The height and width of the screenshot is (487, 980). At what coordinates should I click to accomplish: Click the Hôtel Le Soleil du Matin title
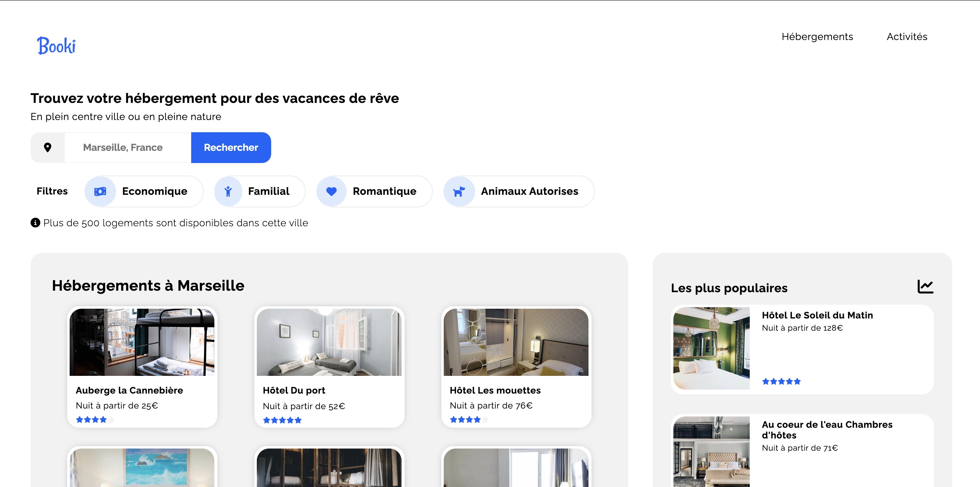(x=817, y=315)
